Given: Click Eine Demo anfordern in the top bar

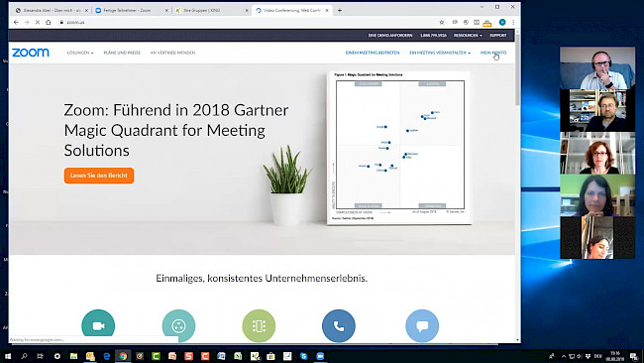Looking at the screenshot, I should pyautogui.click(x=390, y=36).
